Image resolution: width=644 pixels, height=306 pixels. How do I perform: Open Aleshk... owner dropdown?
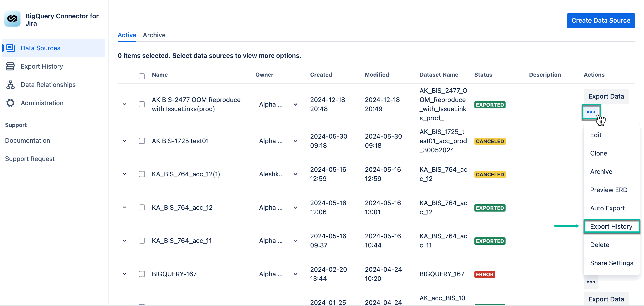295,174
